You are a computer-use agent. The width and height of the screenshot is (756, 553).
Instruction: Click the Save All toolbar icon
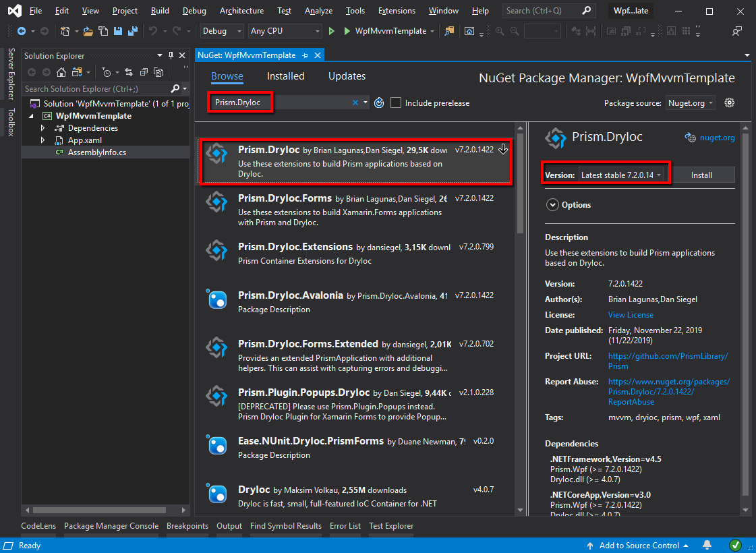133,31
